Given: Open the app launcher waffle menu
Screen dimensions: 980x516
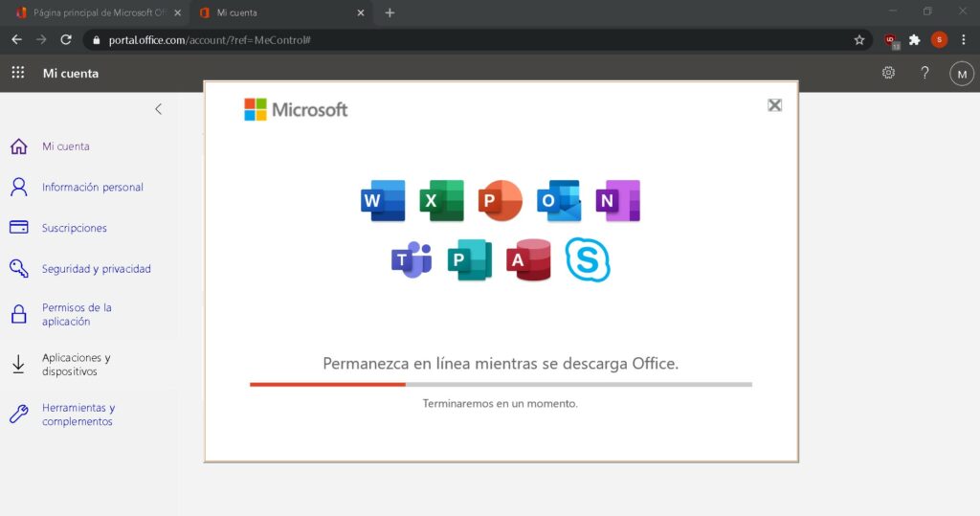Looking at the screenshot, I should pyautogui.click(x=18, y=73).
